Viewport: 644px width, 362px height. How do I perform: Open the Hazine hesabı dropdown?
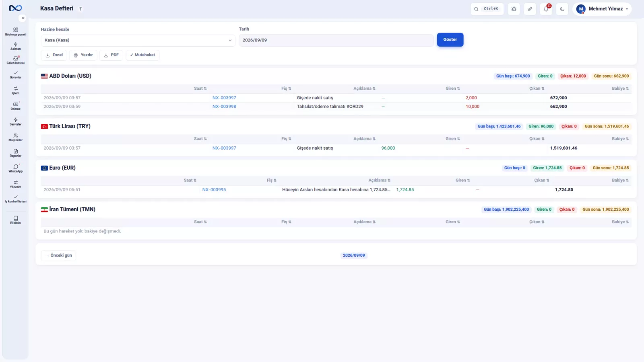pos(138,40)
